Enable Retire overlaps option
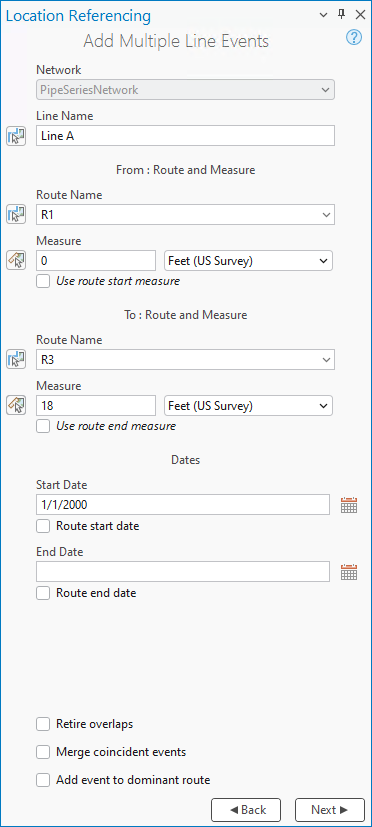Image resolution: width=372 pixels, height=827 pixels. click(43, 724)
